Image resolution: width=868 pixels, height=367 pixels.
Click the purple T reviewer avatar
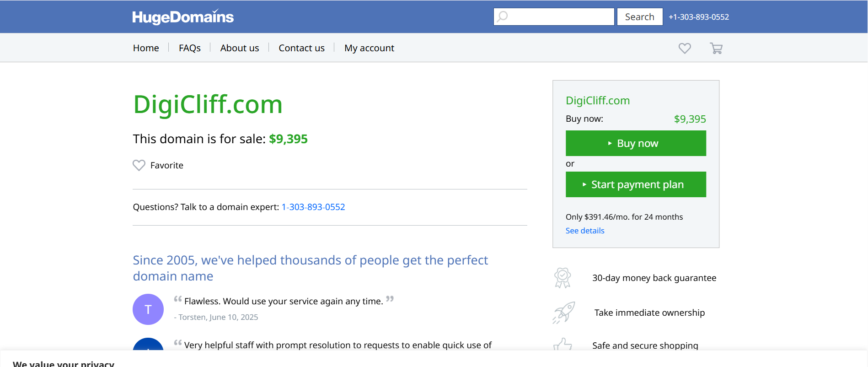click(148, 309)
